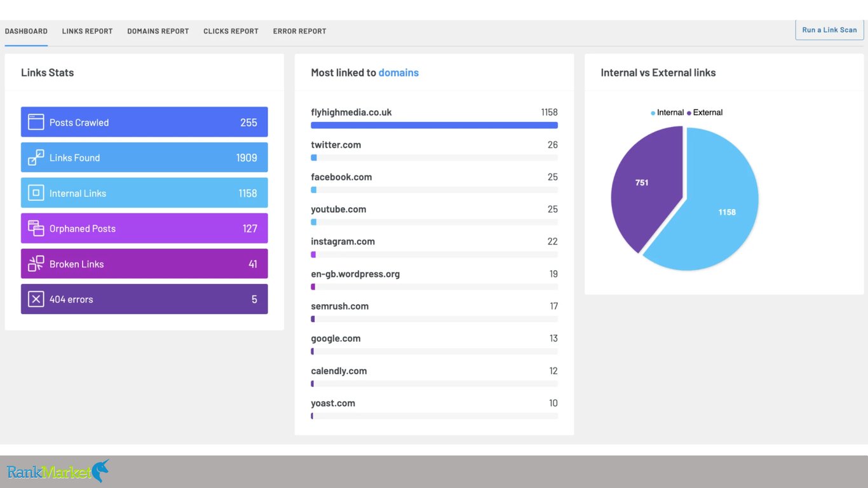This screenshot has height=488, width=868.
Task: Open the Links Report tab
Action: coord(87,31)
